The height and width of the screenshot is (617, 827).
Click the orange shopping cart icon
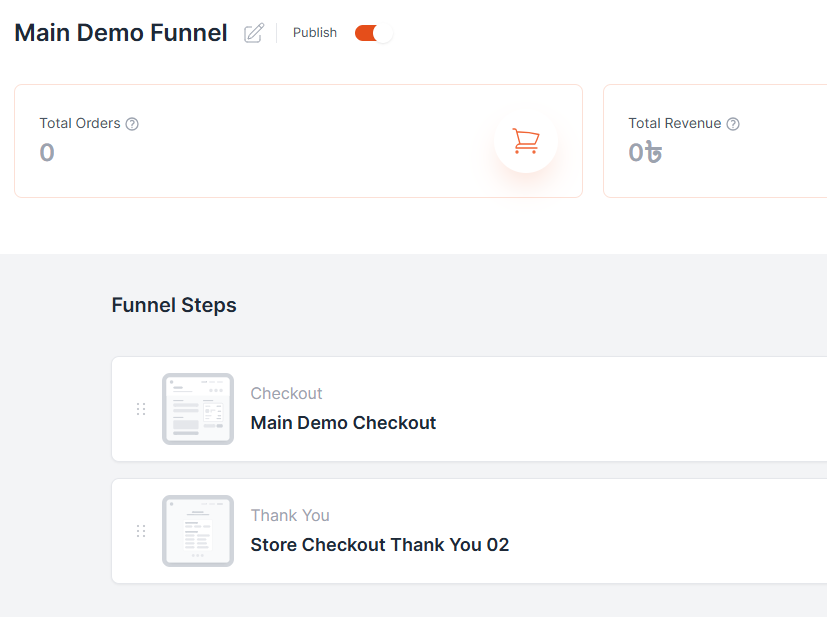coord(526,141)
